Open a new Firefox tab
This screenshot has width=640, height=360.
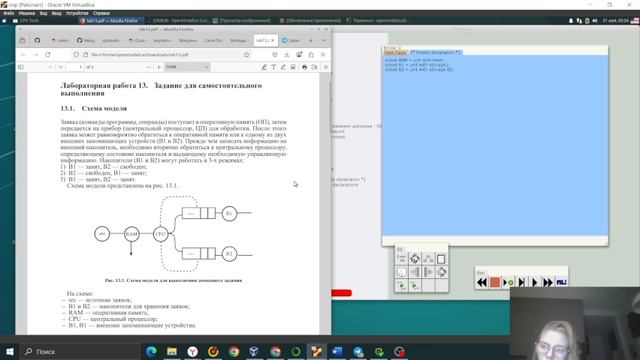click(311, 40)
